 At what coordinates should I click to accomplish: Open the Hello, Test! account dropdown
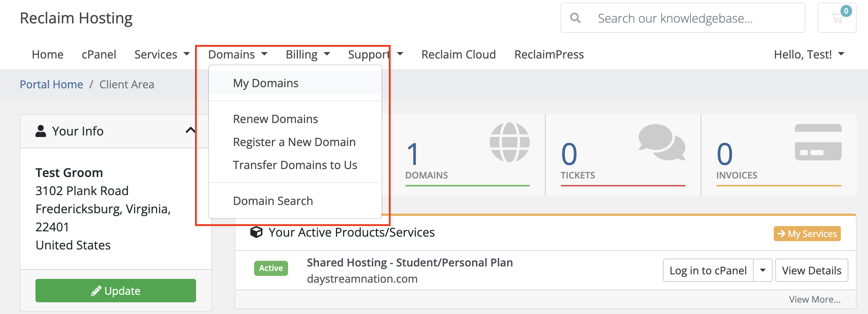809,54
